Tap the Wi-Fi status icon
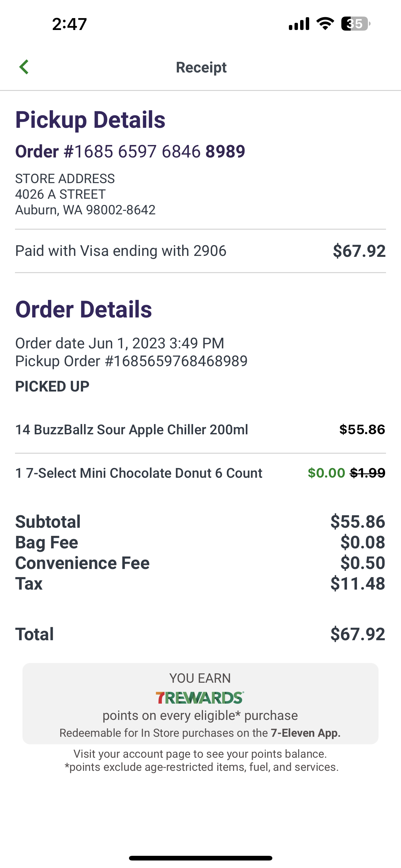The height and width of the screenshot is (868, 401). (x=325, y=24)
